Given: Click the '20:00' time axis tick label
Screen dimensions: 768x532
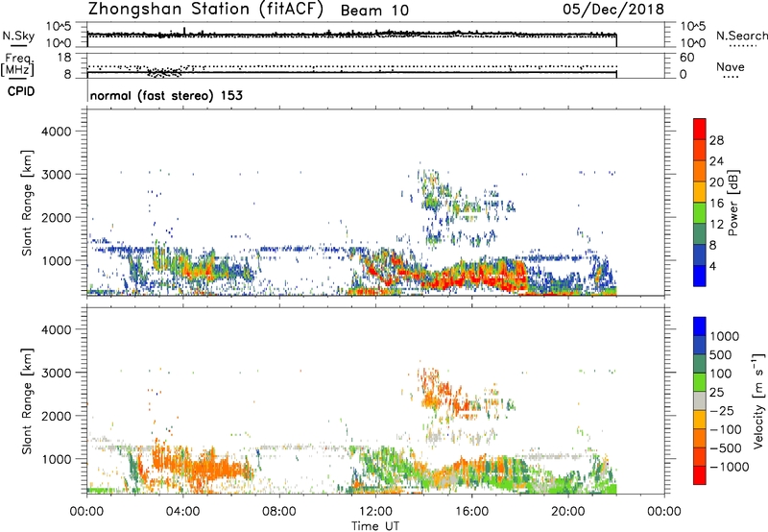Looking at the screenshot, I should (567, 512).
